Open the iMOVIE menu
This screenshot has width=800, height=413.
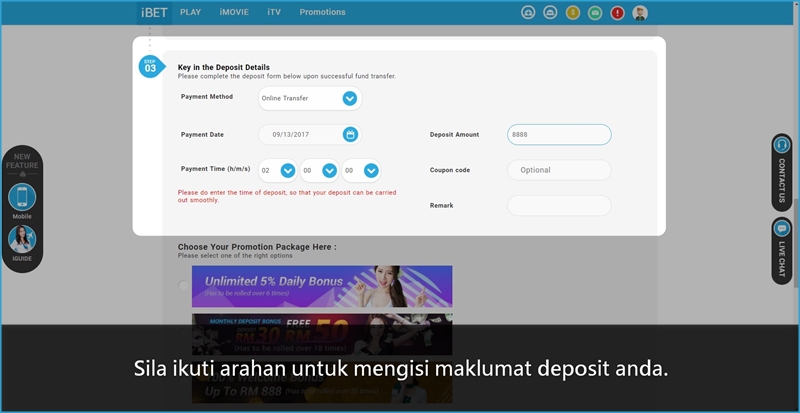click(234, 12)
